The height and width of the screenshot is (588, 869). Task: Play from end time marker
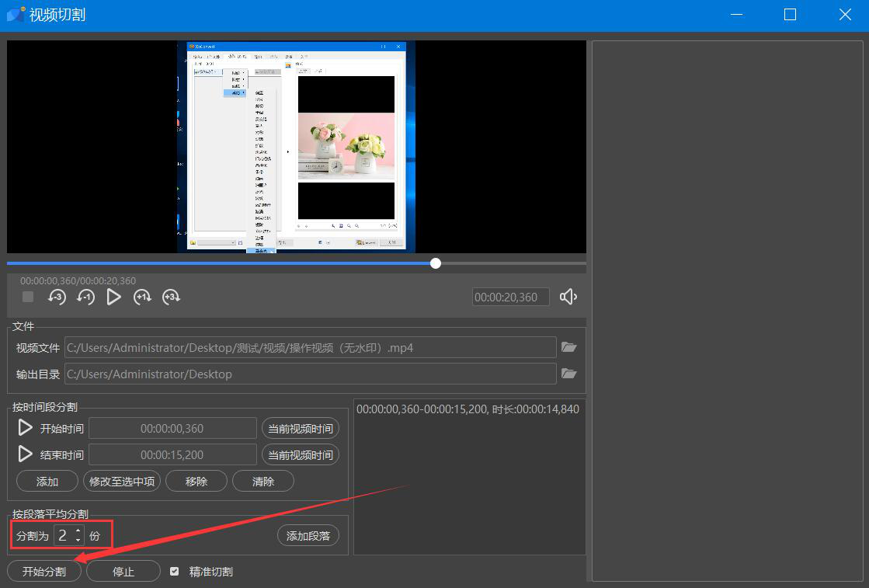(x=26, y=454)
